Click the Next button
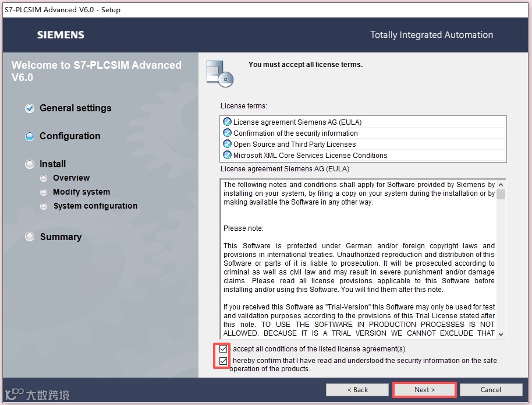This screenshot has width=532, height=405. point(424,390)
